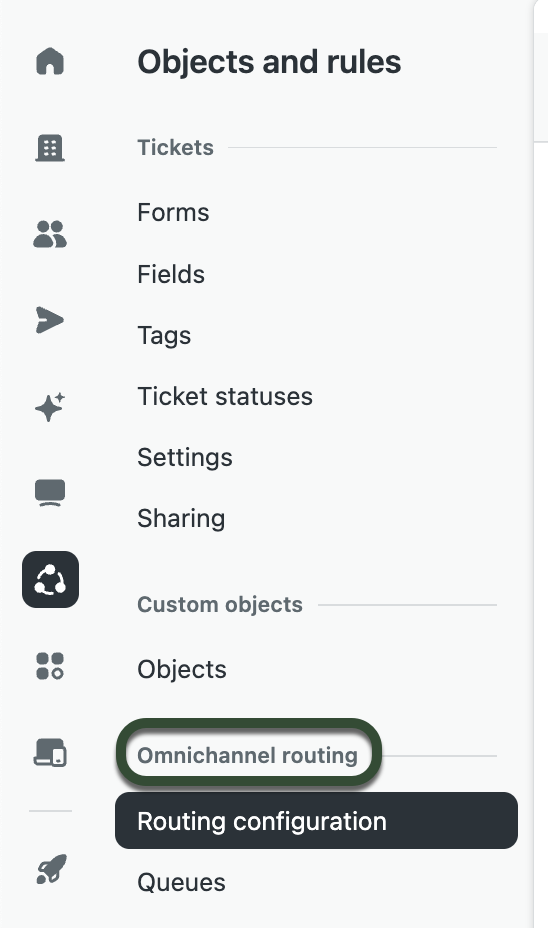This screenshot has width=548, height=928.
Task: Open the Apps and integrations icon
Action: [50, 666]
